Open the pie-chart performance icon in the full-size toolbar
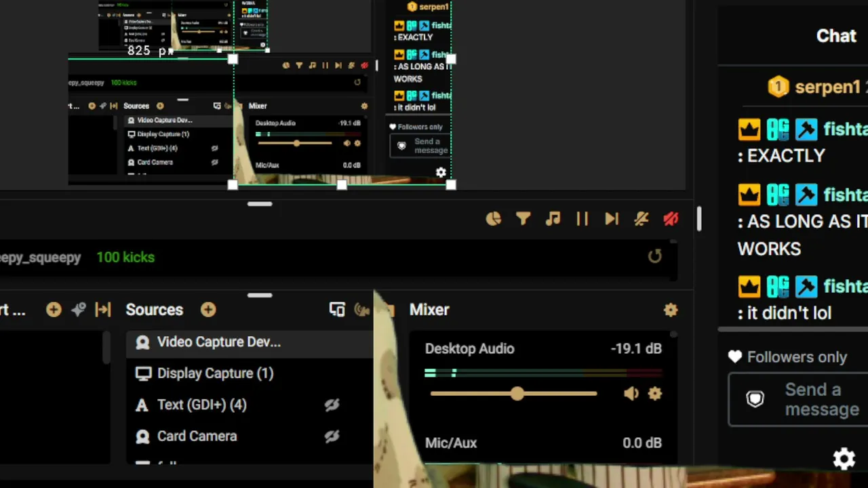Image resolution: width=868 pixels, height=488 pixels. (x=494, y=219)
